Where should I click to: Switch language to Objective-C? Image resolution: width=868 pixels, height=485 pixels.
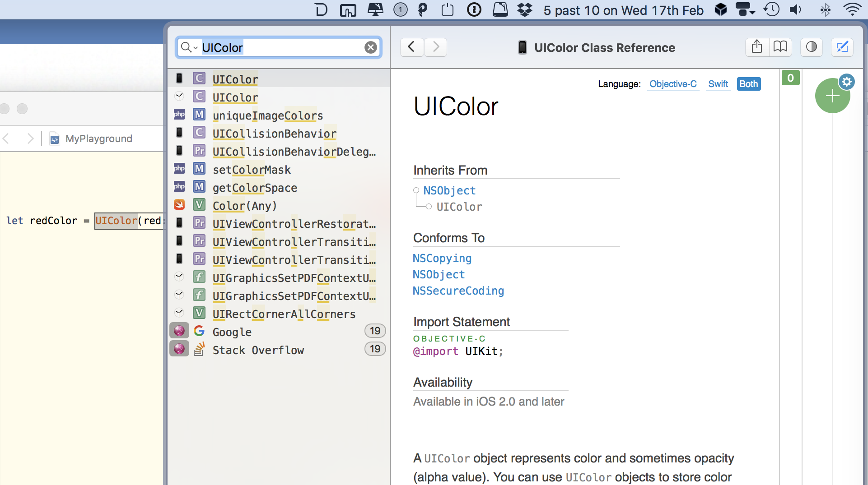(x=672, y=84)
